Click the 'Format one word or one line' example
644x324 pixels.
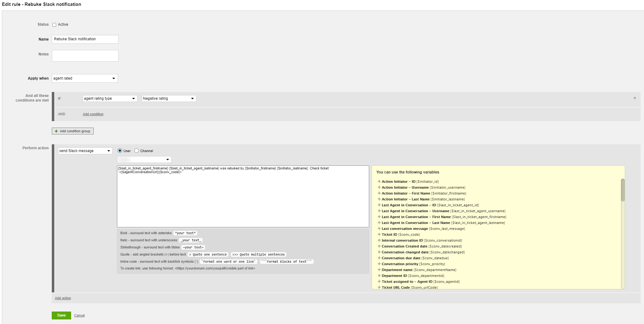[x=229, y=262]
